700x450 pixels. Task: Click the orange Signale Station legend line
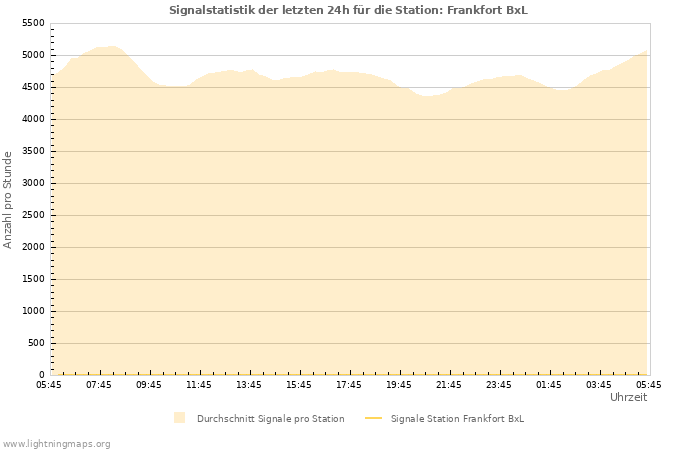point(373,418)
